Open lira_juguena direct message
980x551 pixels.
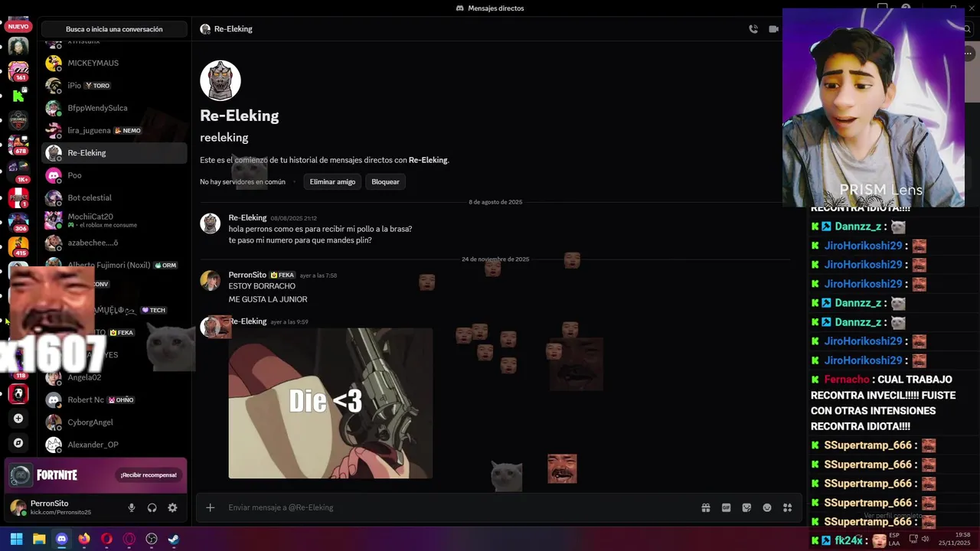(114, 130)
